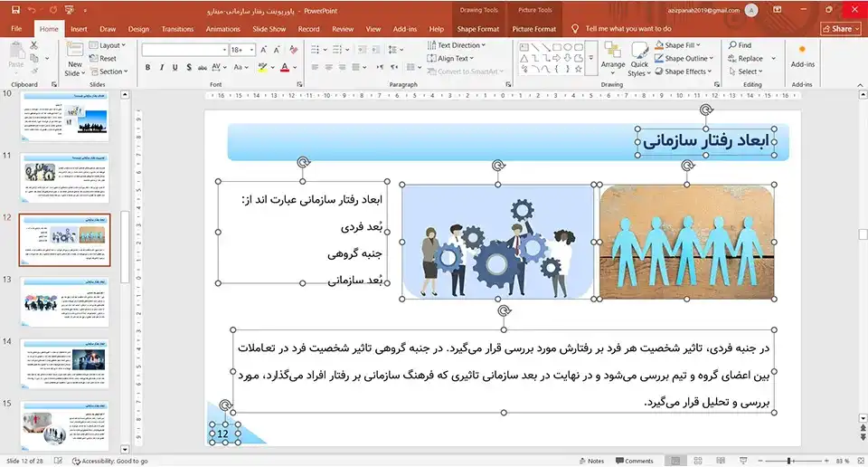Select the star shape in shapes gallery
The width and height of the screenshot is (868, 467).
[x=578, y=70]
